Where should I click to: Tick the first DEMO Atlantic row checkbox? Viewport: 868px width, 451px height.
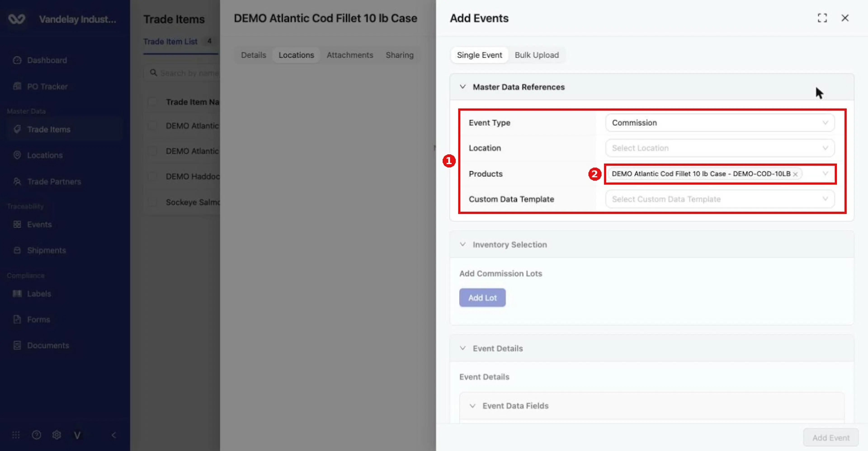(x=152, y=126)
